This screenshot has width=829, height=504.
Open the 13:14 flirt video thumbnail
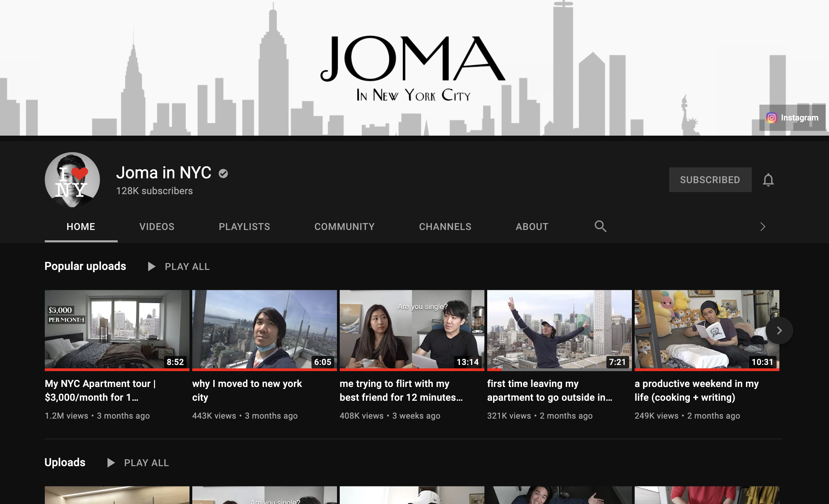point(412,330)
